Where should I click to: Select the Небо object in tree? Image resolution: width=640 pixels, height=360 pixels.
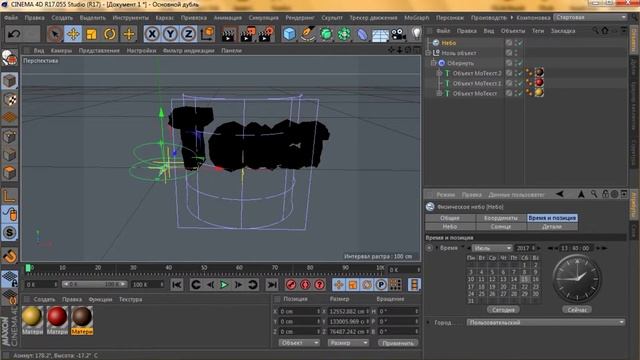(449, 42)
